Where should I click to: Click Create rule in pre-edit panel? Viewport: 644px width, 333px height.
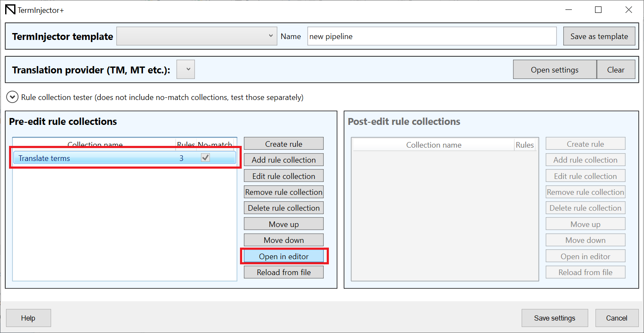click(283, 144)
